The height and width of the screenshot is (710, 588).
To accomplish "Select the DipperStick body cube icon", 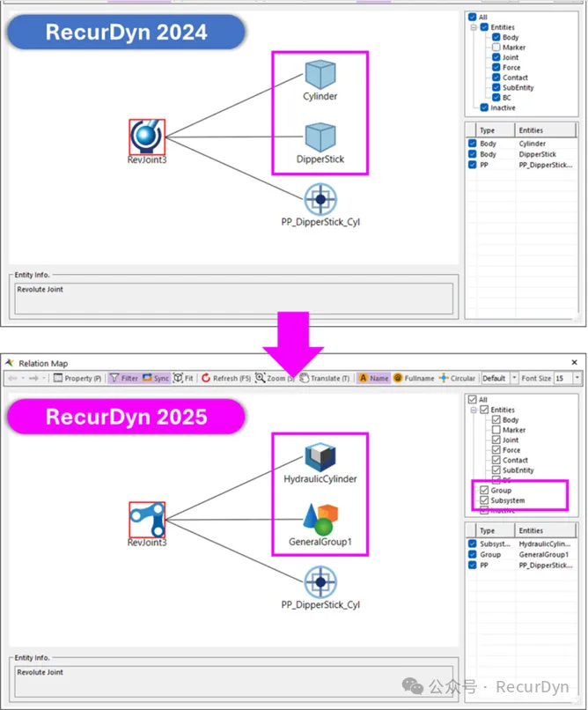I will pyautogui.click(x=320, y=137).
